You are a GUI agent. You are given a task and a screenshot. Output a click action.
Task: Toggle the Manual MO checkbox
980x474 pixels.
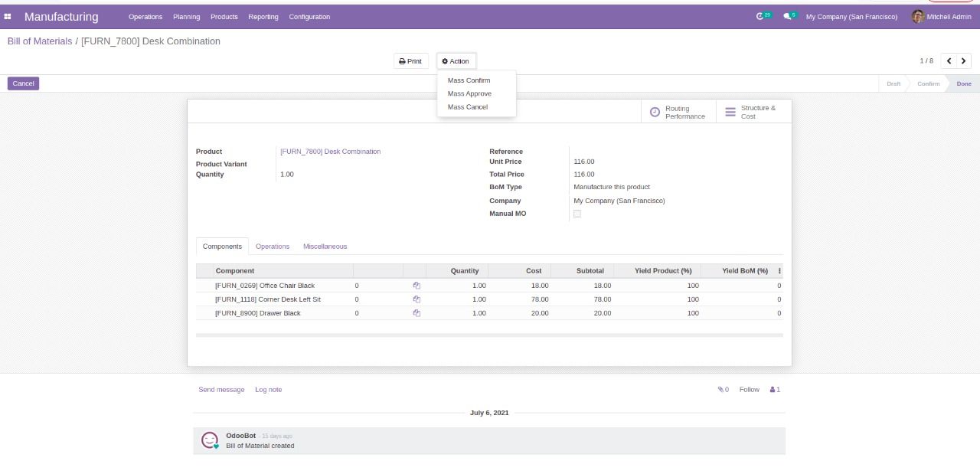577,214
